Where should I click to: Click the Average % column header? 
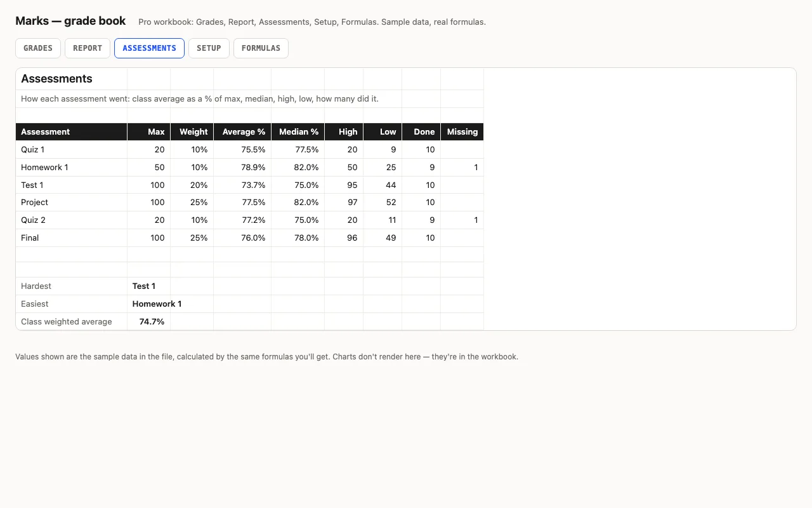[242, 132]
